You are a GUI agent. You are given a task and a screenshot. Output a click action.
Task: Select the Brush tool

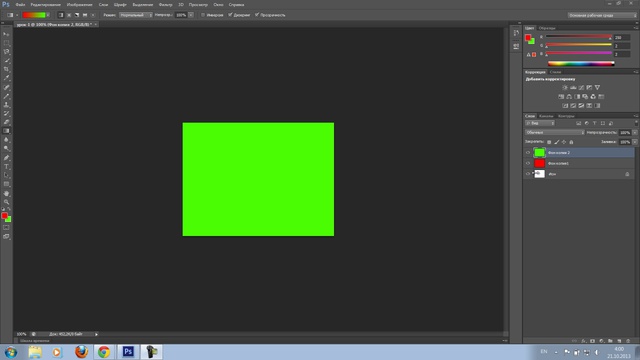point(6,96)
